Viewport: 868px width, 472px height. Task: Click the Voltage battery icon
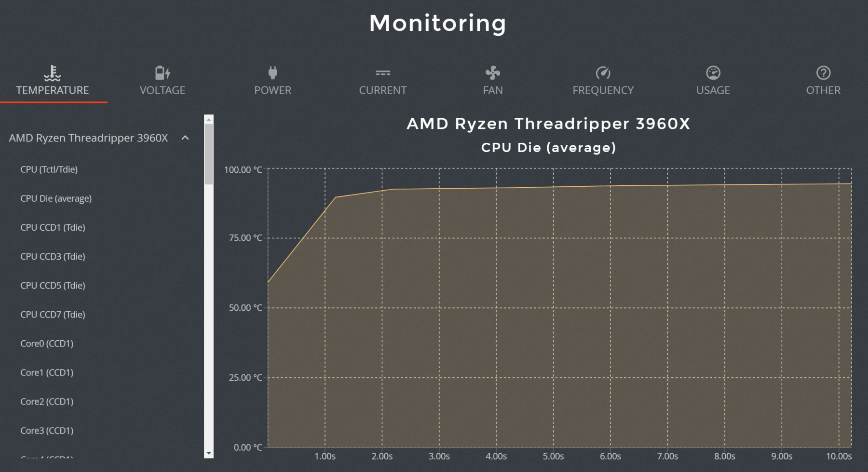(163, 73)
